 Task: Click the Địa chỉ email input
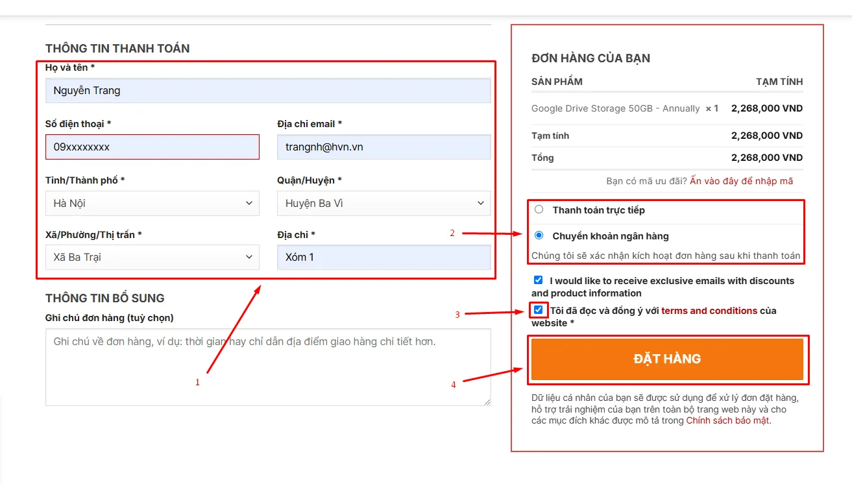coord(383,147)
